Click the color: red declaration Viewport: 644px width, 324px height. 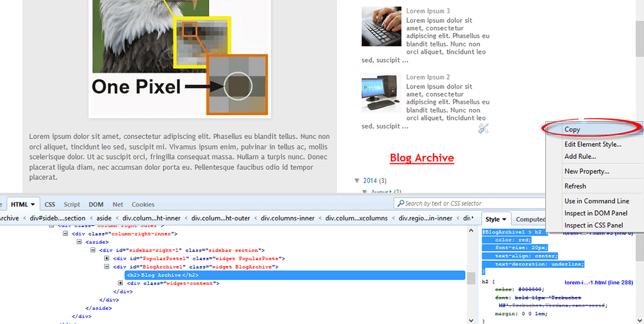pos(513,240)
